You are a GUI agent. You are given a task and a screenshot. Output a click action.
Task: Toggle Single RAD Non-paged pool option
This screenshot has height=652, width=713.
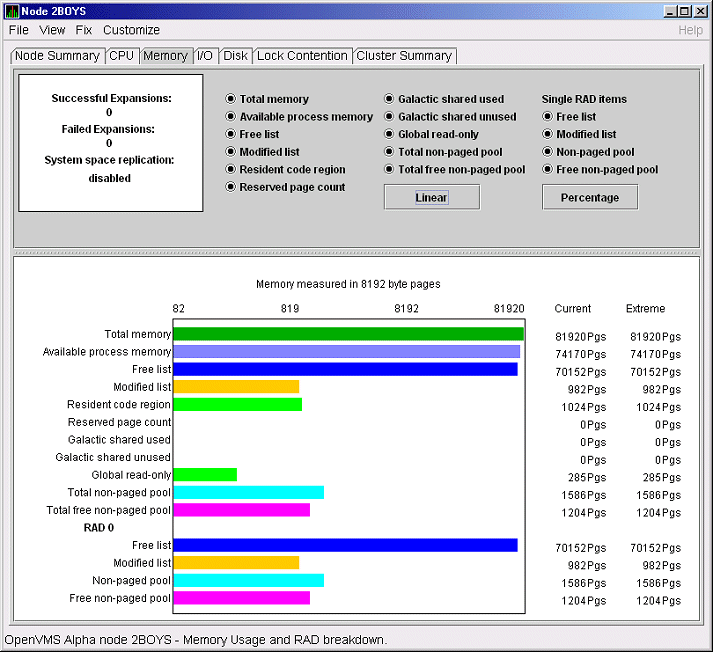(547, 152)
